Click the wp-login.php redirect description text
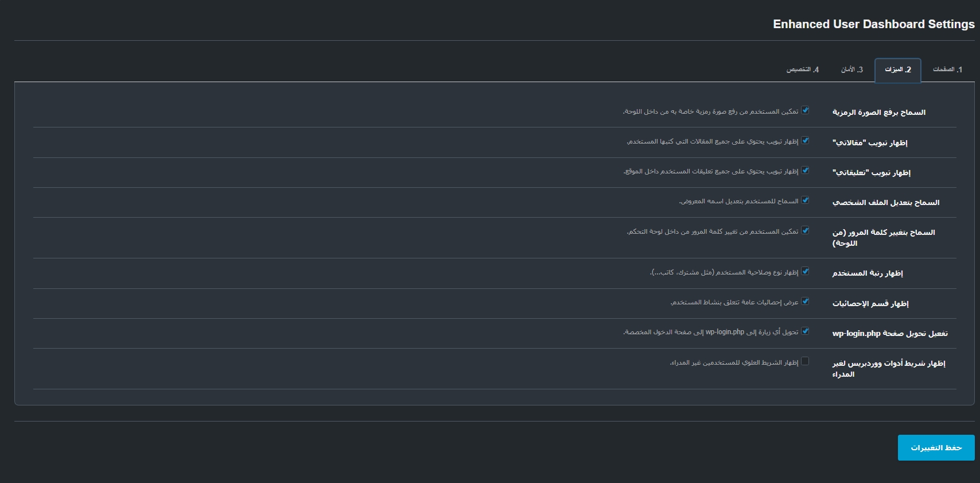Image resolution: width=980 pixels, height=483 pixels. (x=710, y=333)
